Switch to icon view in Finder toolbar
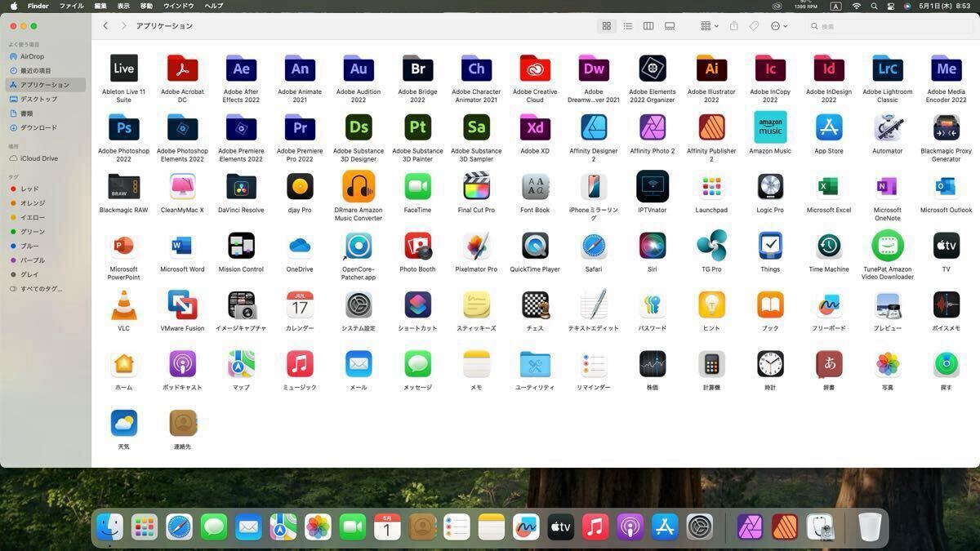Image resolution: width=980 pixels, height=551 pixels. pyautogui.click(x=607, y=26)
